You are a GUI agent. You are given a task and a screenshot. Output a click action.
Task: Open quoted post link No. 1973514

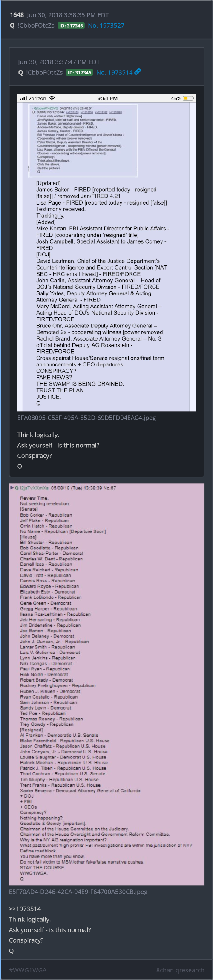pos(115,73)
